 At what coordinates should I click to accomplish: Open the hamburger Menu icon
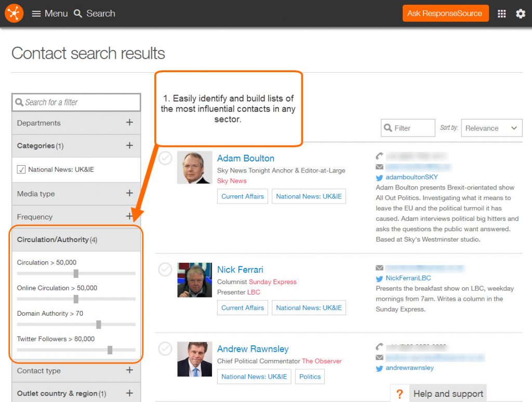tap(36, 14)
